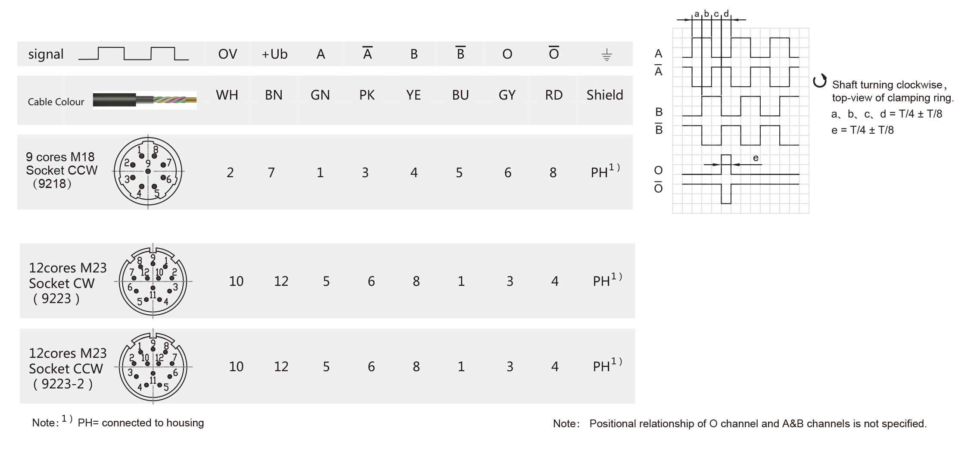Click the WH cable colour cell
This screenshot has height=457, width=980.
tap(227, 95)
